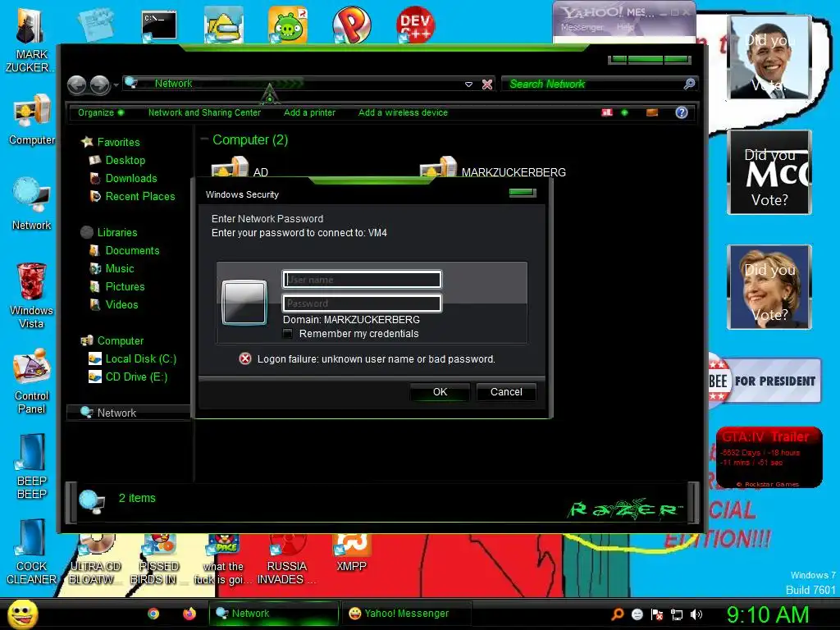Open the Documents library

coord(125,251)
